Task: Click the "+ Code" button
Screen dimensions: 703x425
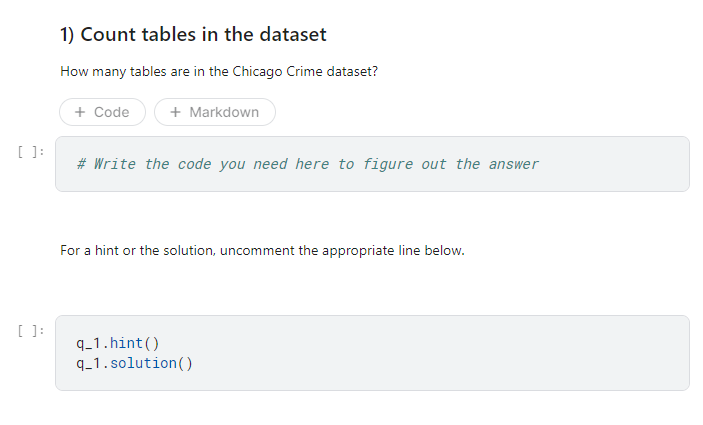Action: [x=102, y=112]
